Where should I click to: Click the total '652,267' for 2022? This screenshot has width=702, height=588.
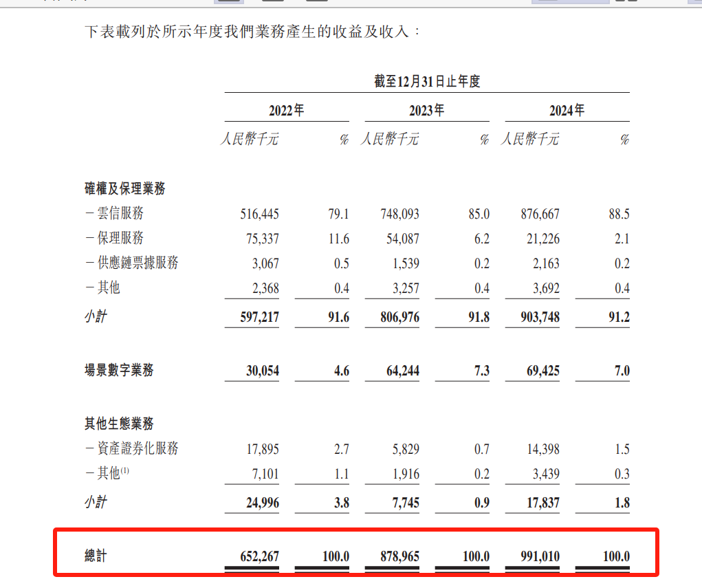click(260, 556)
